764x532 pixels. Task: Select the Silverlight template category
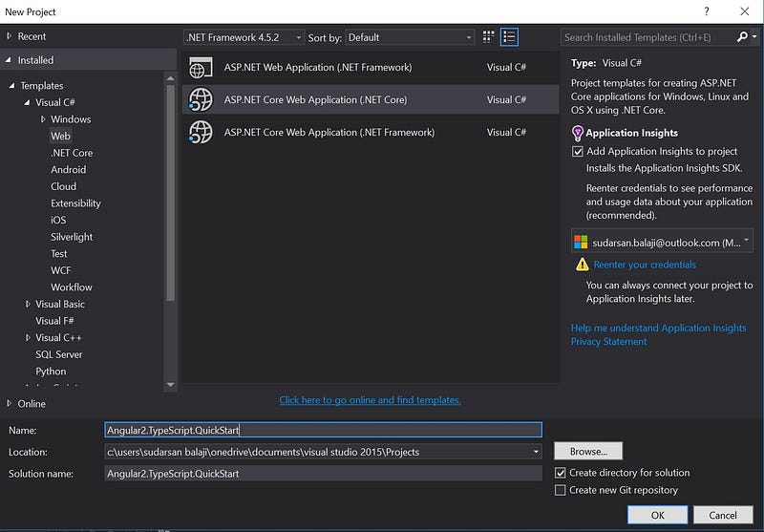(72, 237)
